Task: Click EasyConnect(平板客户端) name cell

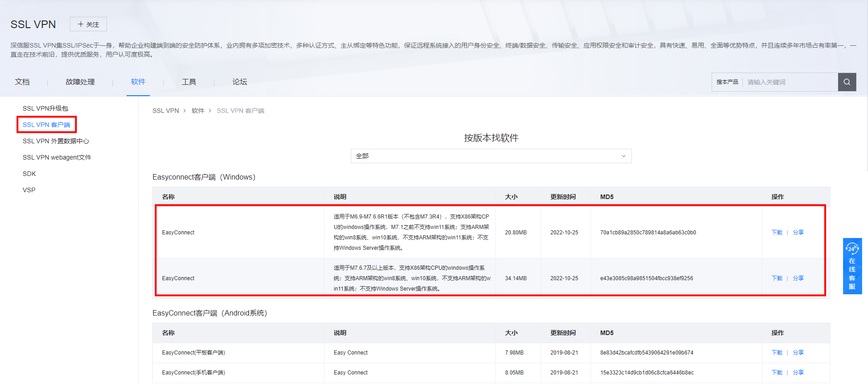Action: coord(194,353)
